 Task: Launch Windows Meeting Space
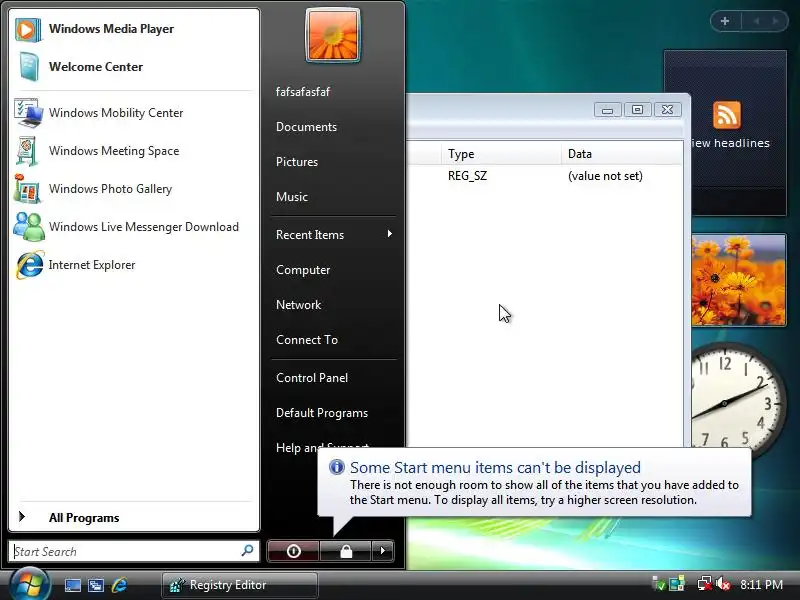point(134,151)
